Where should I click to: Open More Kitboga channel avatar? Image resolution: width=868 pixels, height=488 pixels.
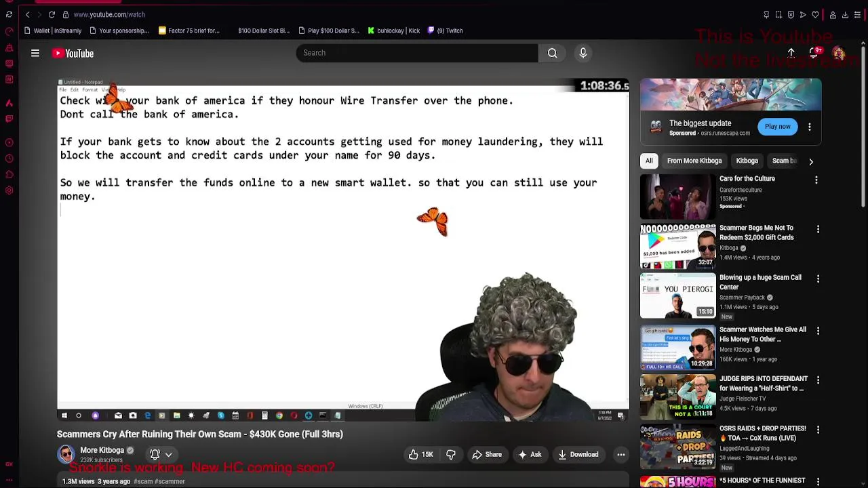point(66,454)
